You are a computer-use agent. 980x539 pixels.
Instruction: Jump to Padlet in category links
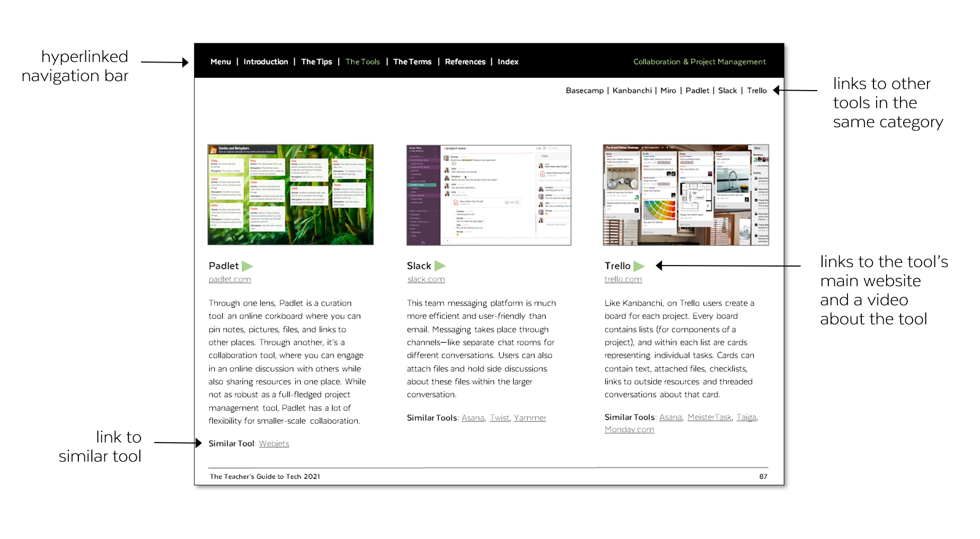click(697, 91)
